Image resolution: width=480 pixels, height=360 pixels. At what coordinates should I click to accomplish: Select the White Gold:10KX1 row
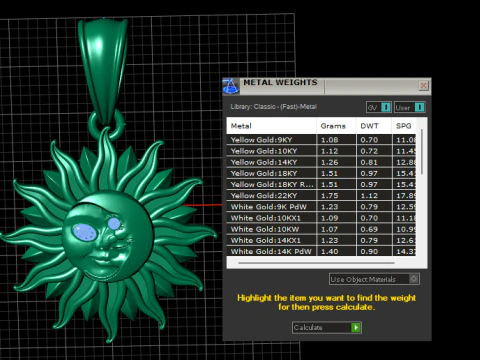(x=321, y=218)
